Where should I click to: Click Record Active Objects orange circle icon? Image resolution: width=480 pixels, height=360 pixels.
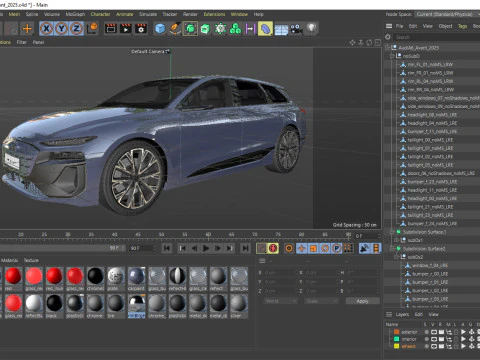pyautogui.click(x=289, y=248)
